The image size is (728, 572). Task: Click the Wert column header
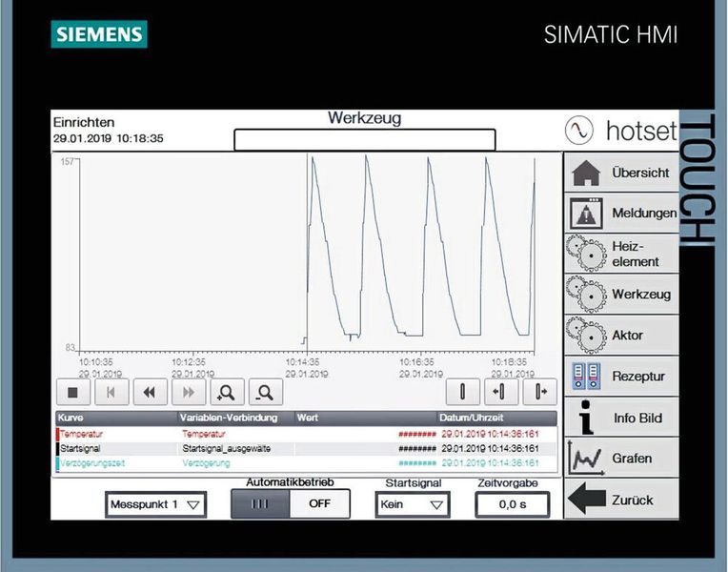(x=366, y=418)
